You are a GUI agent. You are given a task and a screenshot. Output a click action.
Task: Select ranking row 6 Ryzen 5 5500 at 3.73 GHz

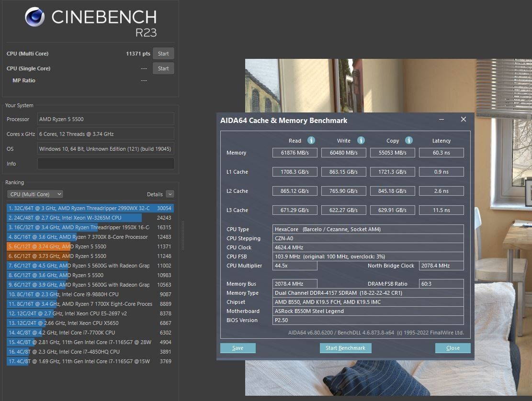90,256
